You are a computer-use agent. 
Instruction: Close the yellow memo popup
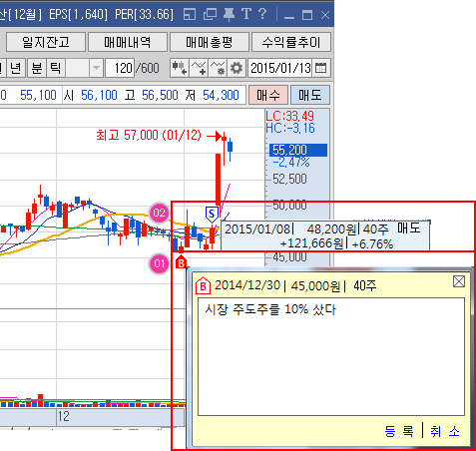459,281
